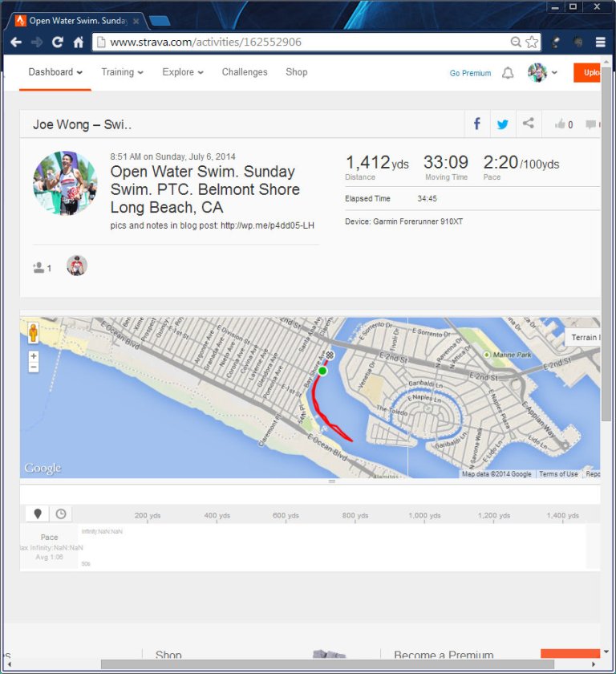
Task: Click the Go Premium link
Action: click(470, 73)
